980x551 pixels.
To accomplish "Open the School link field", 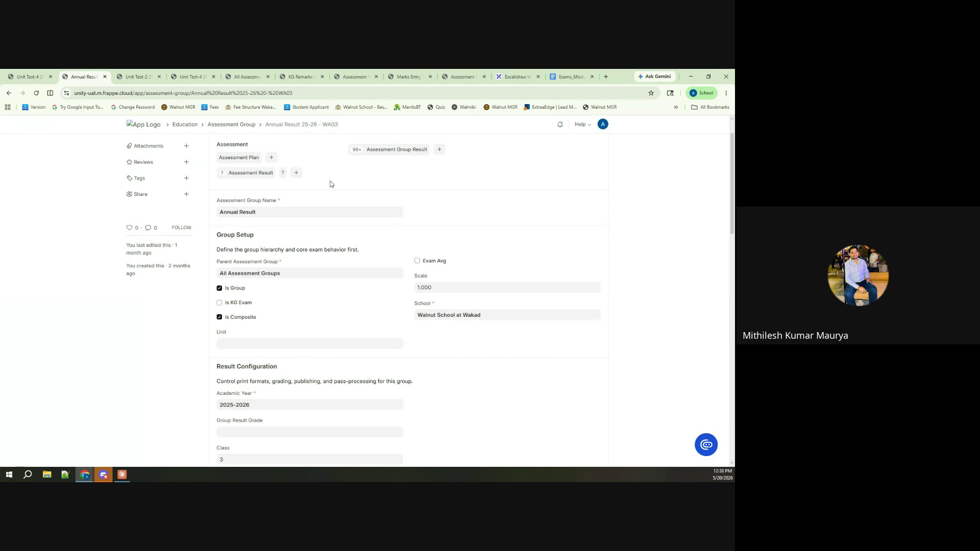I will tap(507, 315).
